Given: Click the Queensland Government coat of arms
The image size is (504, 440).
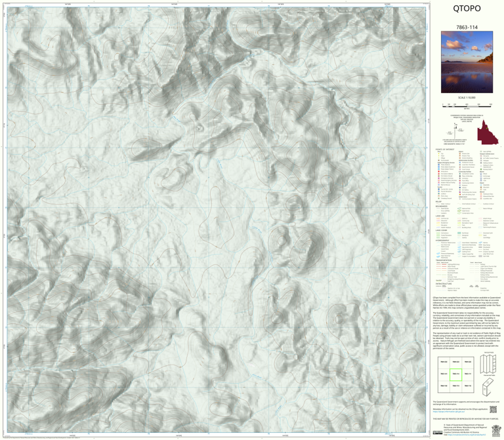Looking at the screenshot, I should pyautogui.click(x=496, y=430).
